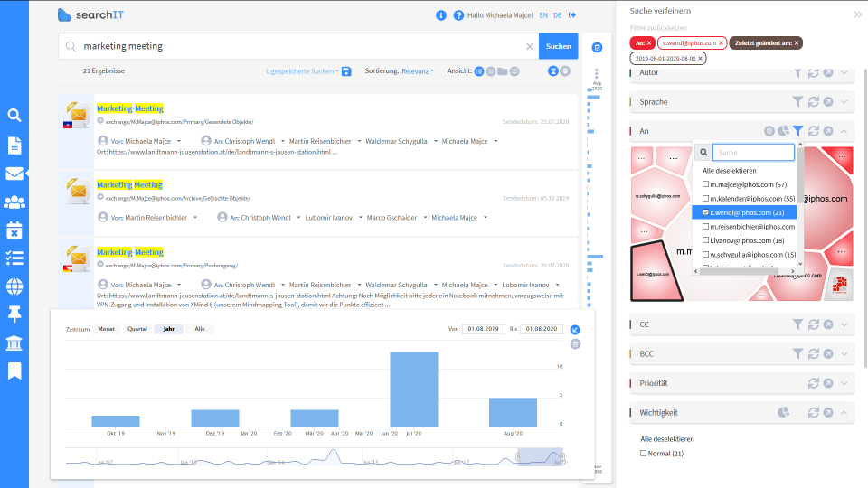Image resolution: width=868 pixels, height=488 pixels.
Task: Collapse the An facet chevron
Action: click(x=844, y=131)
